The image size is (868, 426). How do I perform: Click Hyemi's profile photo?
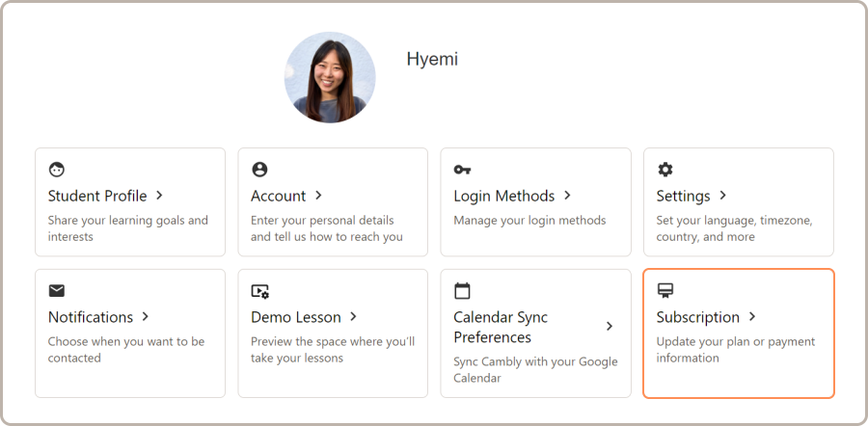coord(330,77)
